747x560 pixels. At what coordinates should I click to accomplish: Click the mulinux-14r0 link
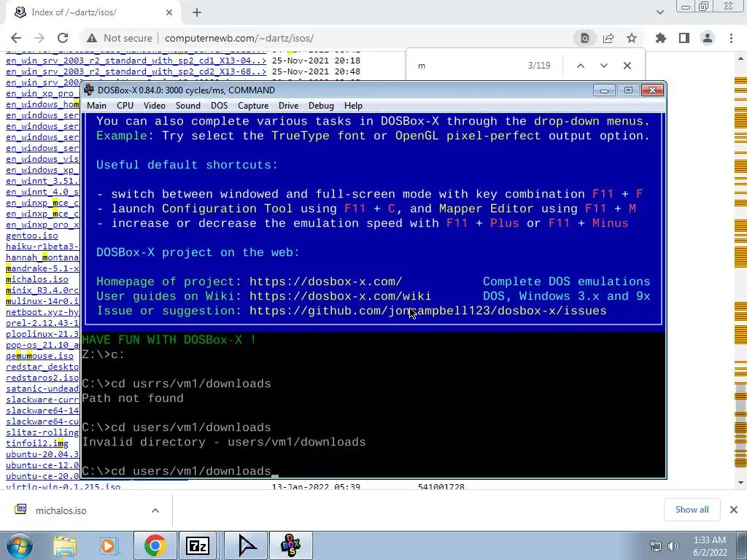(42, 301)
